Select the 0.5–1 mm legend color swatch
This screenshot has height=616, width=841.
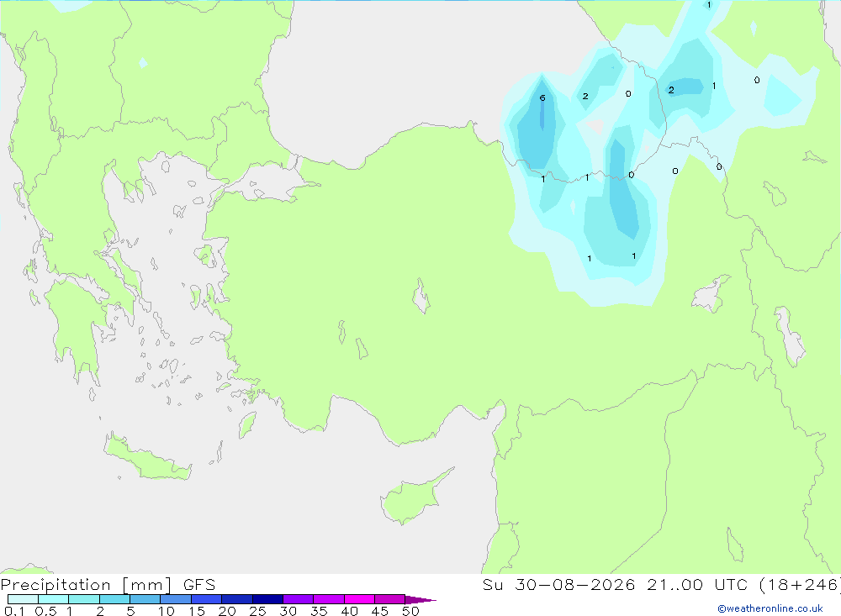(54, 599)
